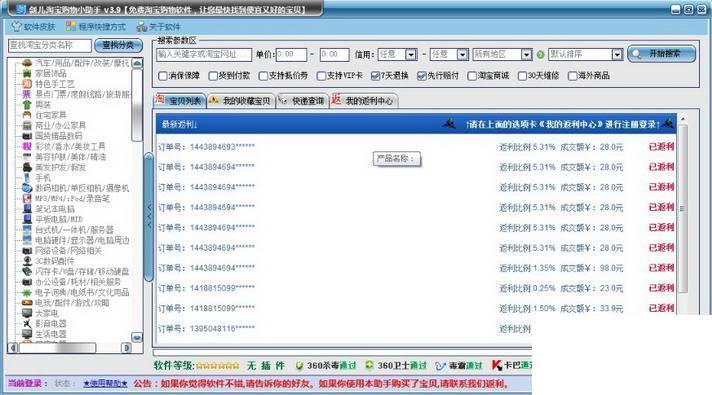Open the 程序快捷方式 menu
This screenshot has height=395, width=712.
pyautogui.click(x=96, y=27)
